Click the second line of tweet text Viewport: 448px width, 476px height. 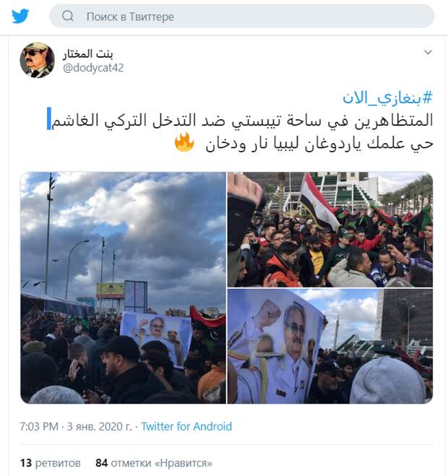[319, 143]
